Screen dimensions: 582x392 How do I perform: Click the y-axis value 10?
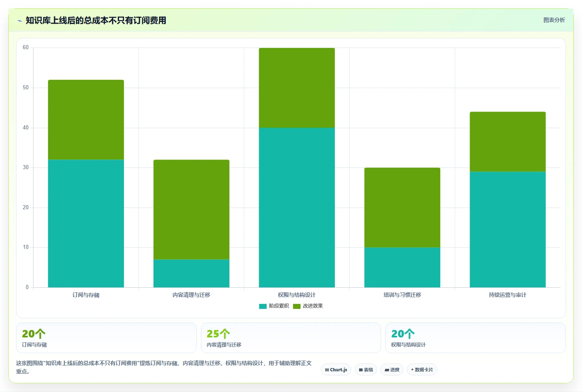tap(26, 247)
